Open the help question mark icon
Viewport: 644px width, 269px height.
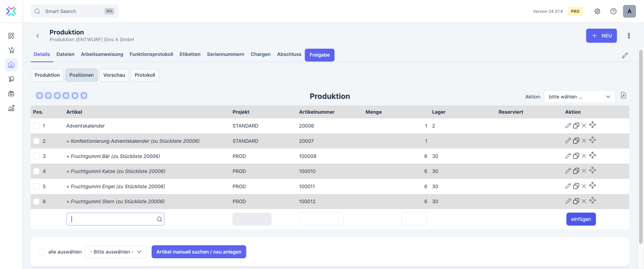coord(613,11)
